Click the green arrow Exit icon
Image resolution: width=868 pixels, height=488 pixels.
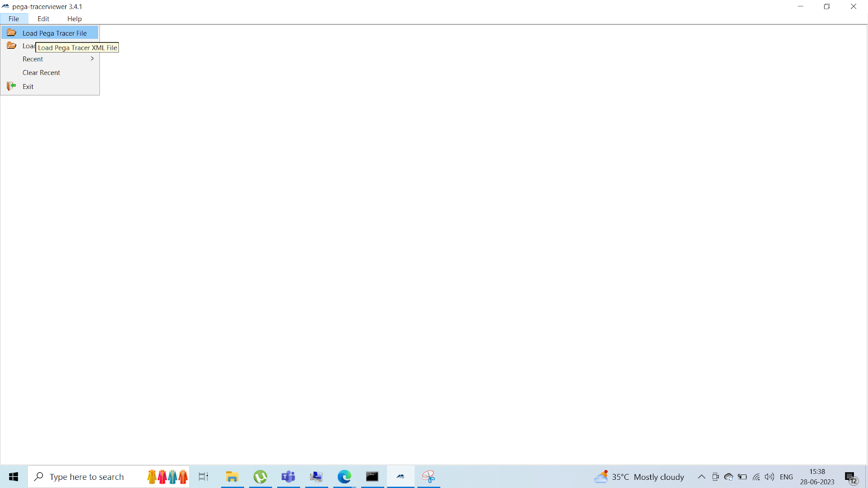click(x=11, y=86)
